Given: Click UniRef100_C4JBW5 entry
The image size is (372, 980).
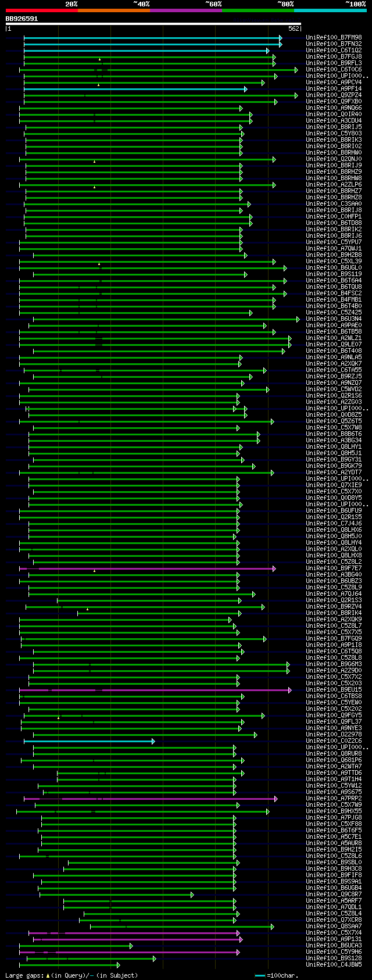Looking at the screenshot, I should [334, 965].
